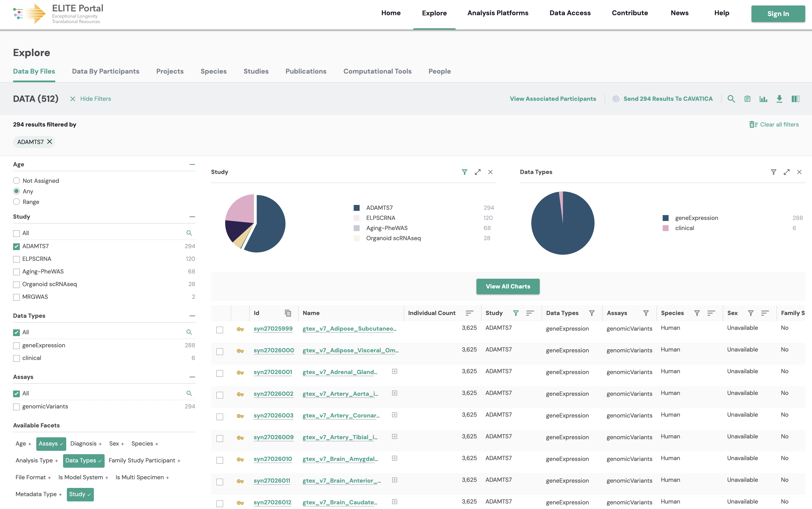Click the Sign In button
Viewport: 812px width, 509px height.
coord(778,13)
